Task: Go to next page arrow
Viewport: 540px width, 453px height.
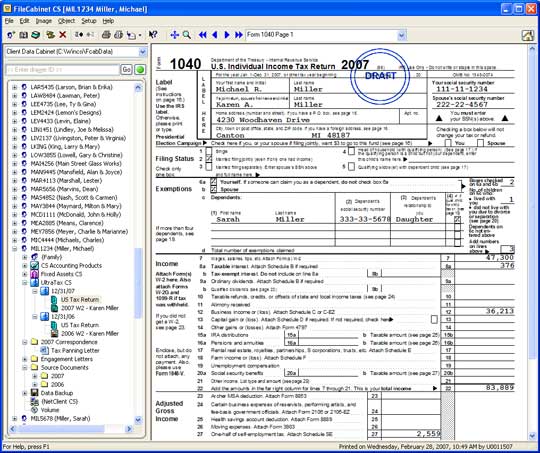Action: pyautogui.click(x=227, y=35)
